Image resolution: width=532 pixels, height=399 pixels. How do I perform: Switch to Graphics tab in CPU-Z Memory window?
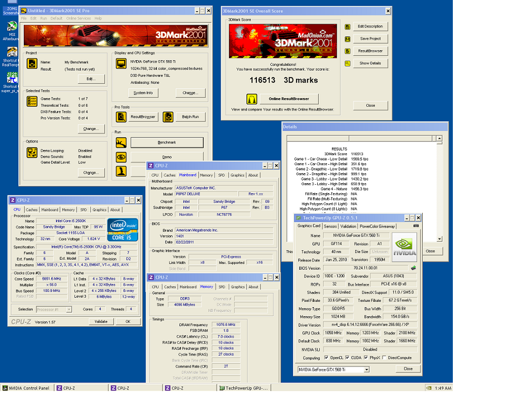238,287
